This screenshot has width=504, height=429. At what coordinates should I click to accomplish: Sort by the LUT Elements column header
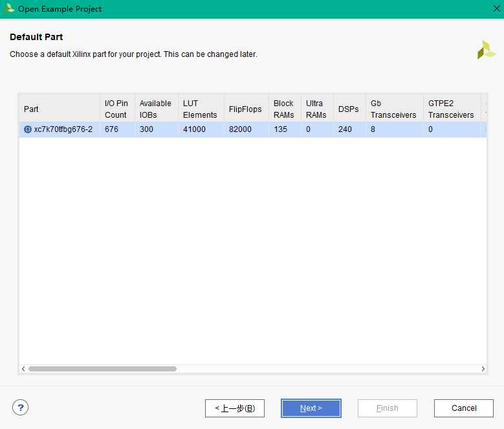(201, 109)
